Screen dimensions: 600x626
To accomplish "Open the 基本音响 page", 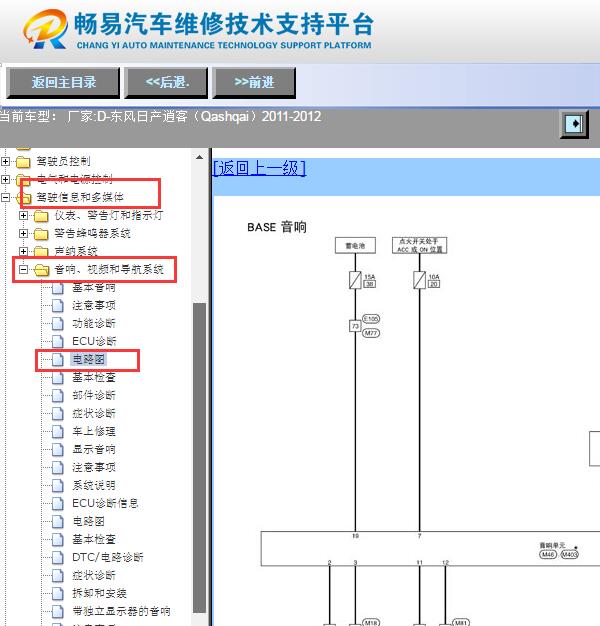I will [x=94, y=287].
